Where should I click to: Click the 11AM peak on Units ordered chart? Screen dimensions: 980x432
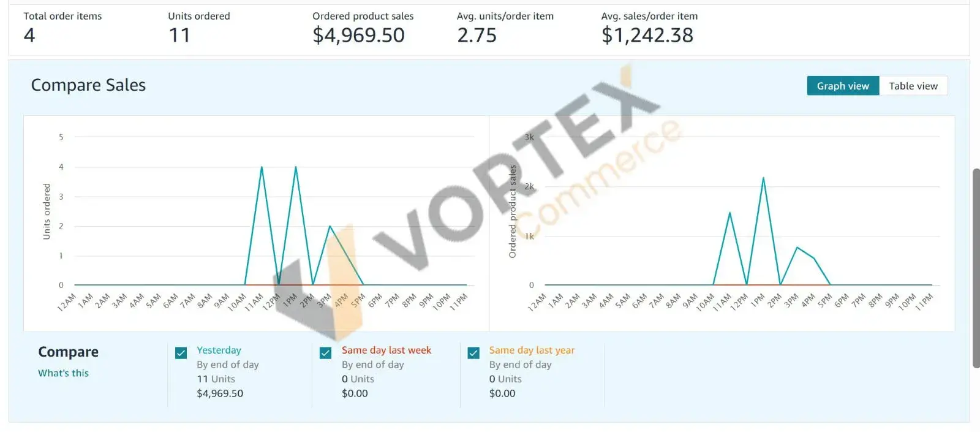262,167
